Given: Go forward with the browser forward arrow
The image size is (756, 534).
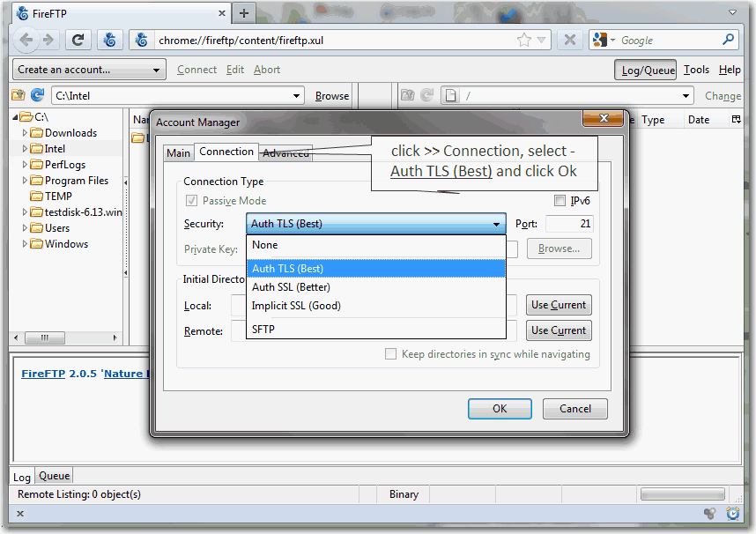Looking at the screenshot, I should 48,40.
